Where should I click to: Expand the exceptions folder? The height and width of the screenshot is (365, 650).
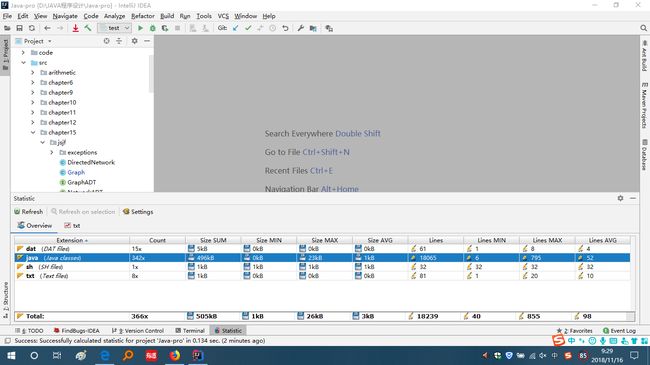point(52,153)
